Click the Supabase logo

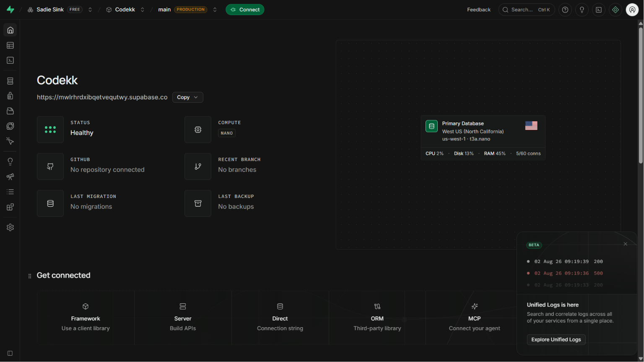point(10,10)
